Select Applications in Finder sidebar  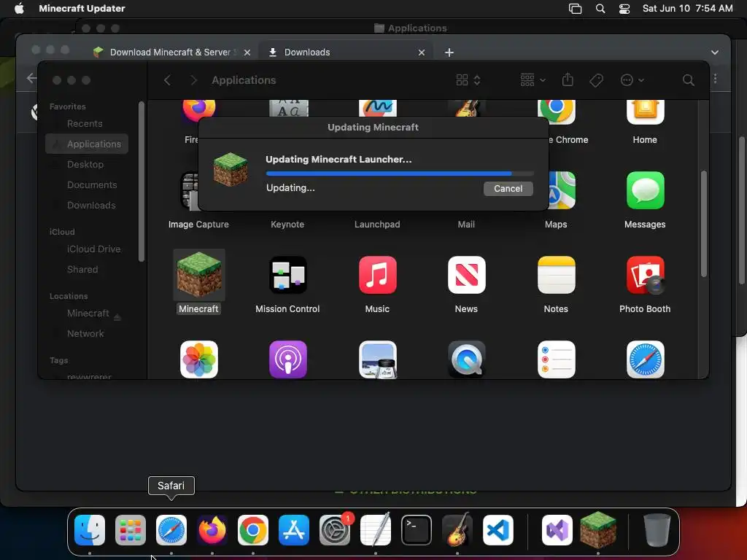click(x=87, y=144)
